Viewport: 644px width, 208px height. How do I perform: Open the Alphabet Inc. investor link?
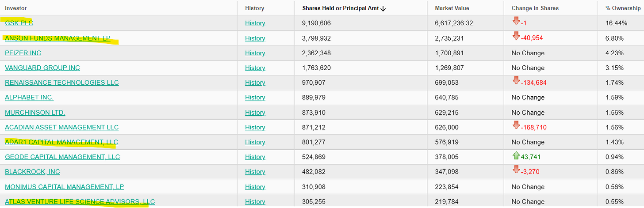29,97
